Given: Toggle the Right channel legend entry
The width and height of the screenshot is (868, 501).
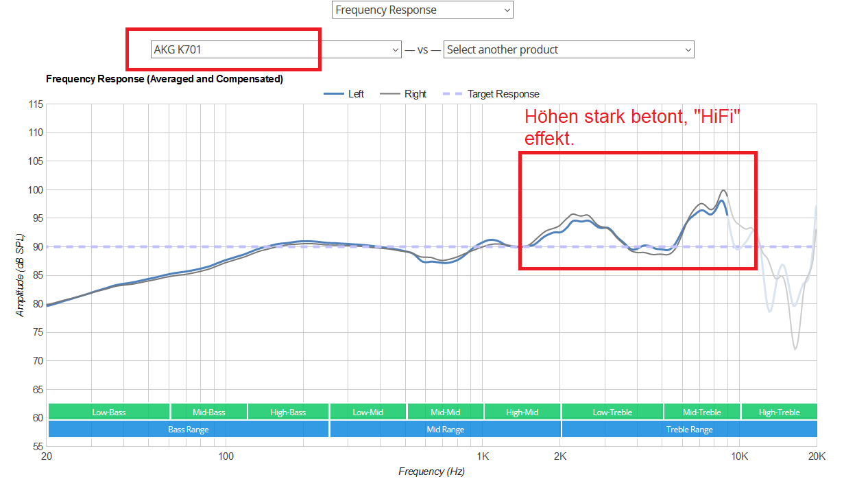Looking at the screenshot, I should point(404,94).
